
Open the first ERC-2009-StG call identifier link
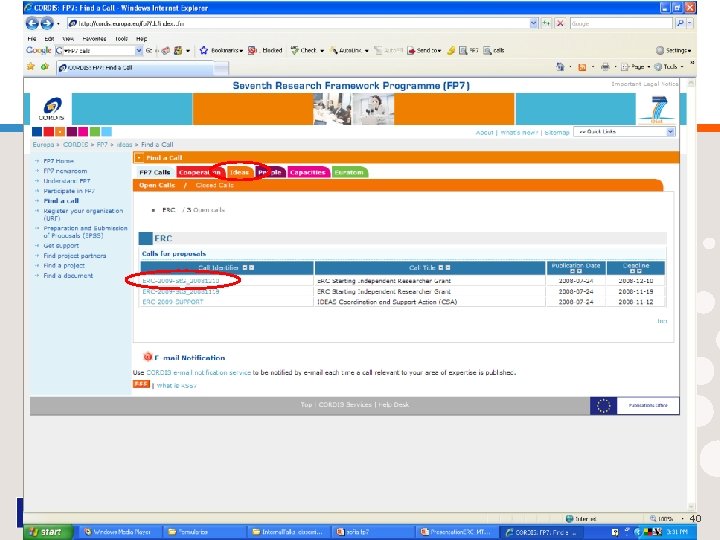[x=180, y=281]
